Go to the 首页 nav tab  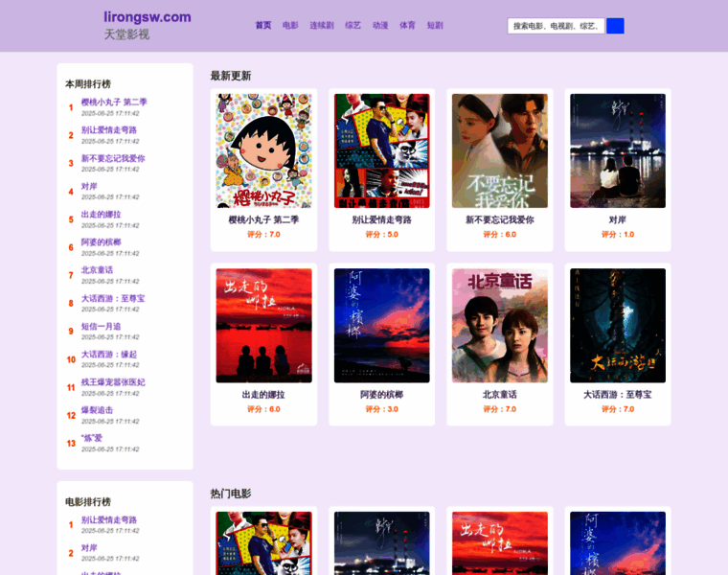263,26
